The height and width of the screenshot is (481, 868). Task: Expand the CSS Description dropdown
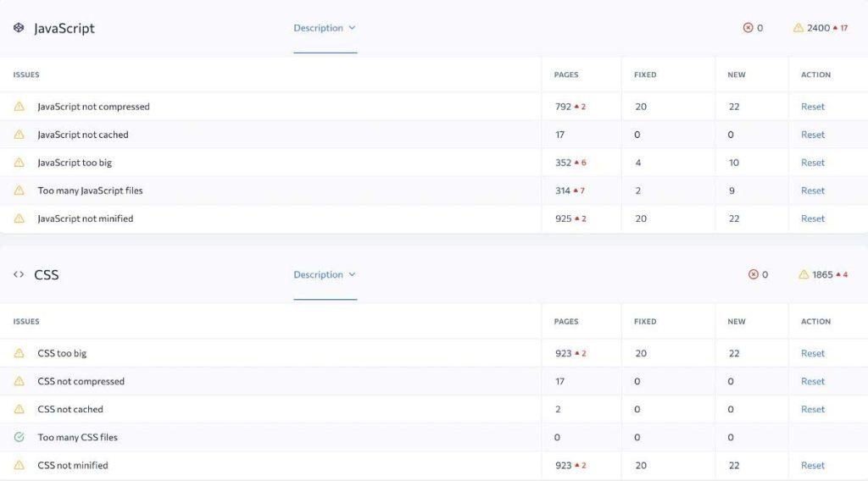pyautogui.click(x=325, y=274)
